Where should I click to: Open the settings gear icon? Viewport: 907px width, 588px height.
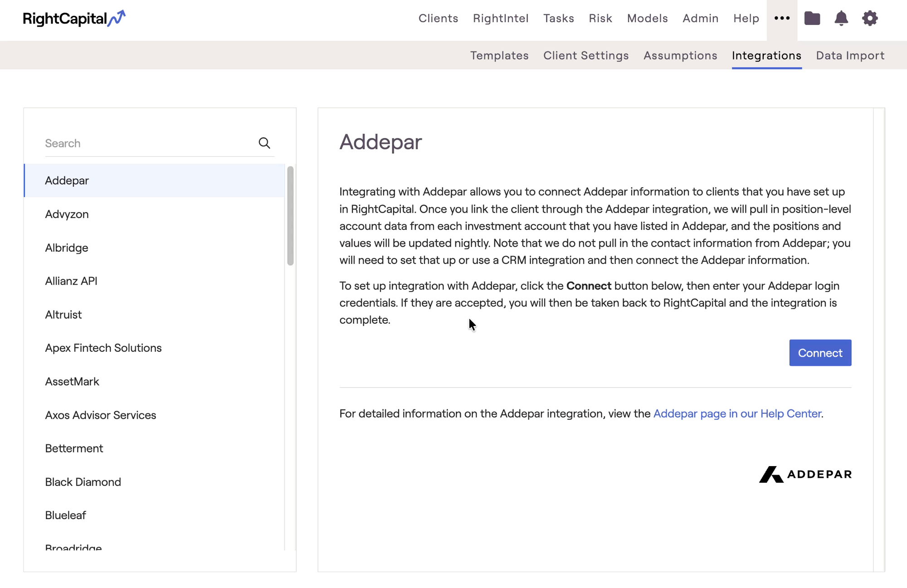click(x=870, y=19)
